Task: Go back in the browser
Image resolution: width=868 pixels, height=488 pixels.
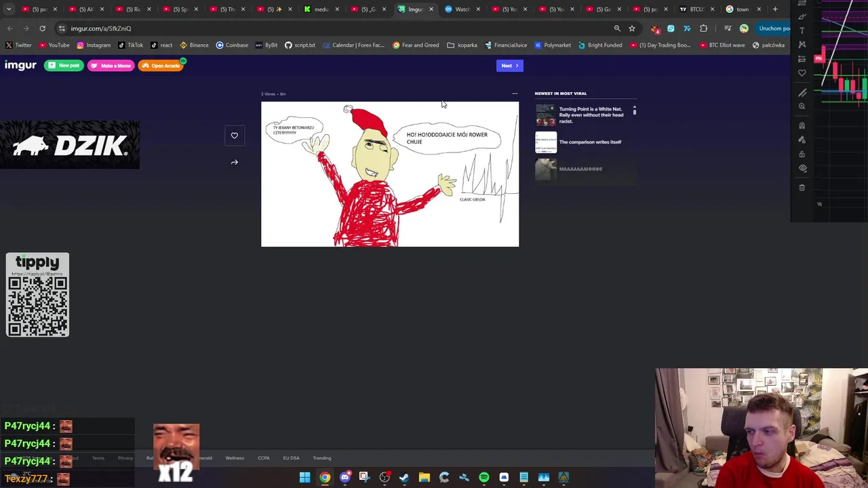Action: click(x=10, y=28)
